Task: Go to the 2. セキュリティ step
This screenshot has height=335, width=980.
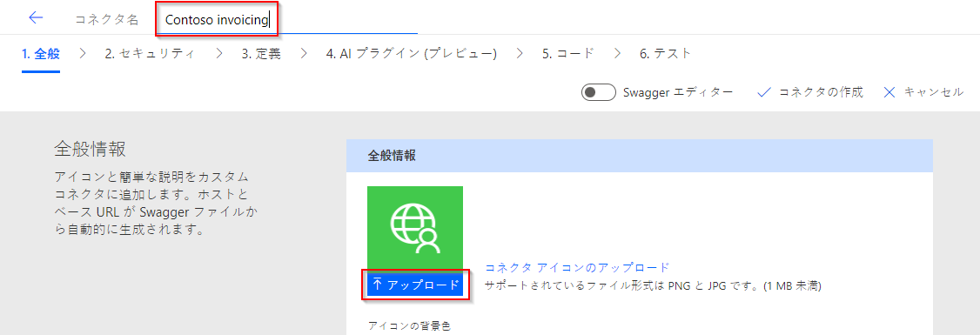Action: (150, 54)
